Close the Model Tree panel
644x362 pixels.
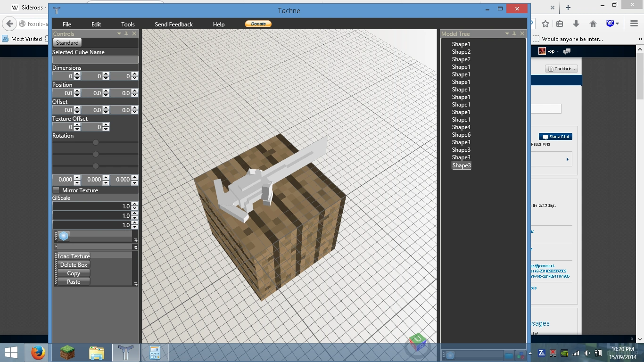pos(522,34)
